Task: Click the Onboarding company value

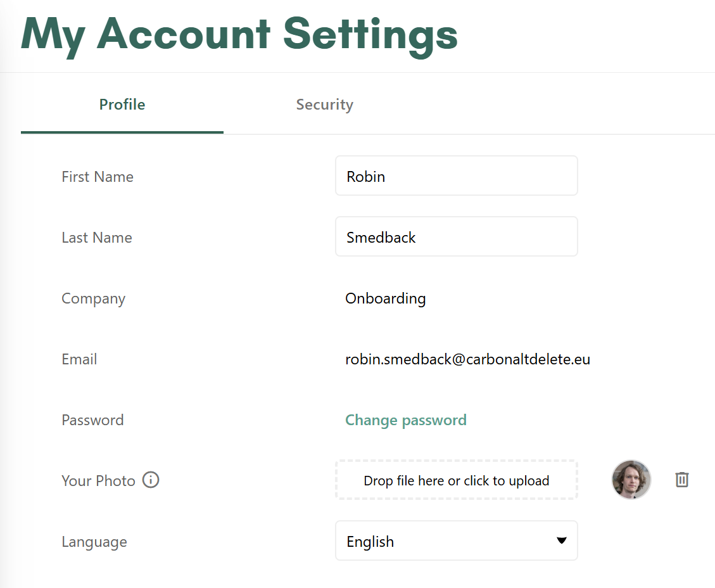Action: (x=385, y=298)
